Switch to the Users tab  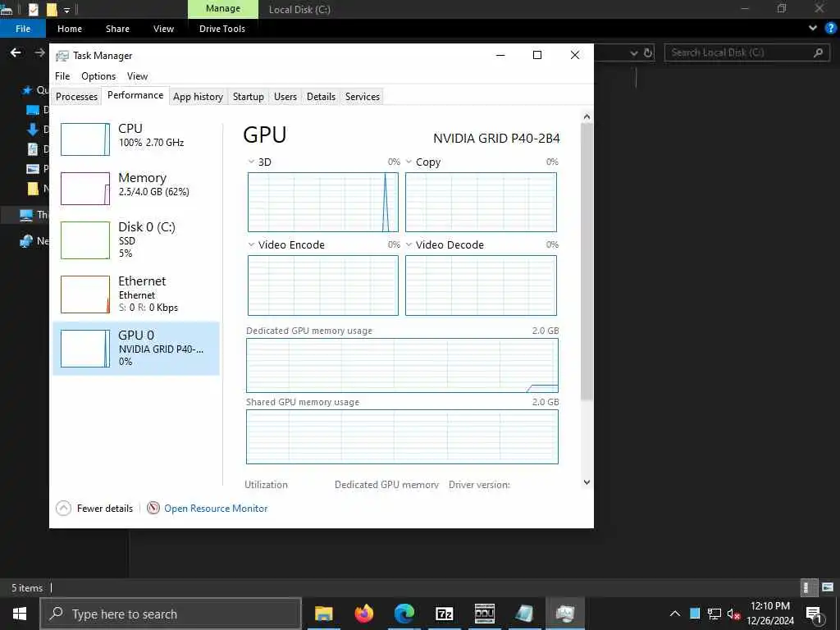(x=285, y=97)
